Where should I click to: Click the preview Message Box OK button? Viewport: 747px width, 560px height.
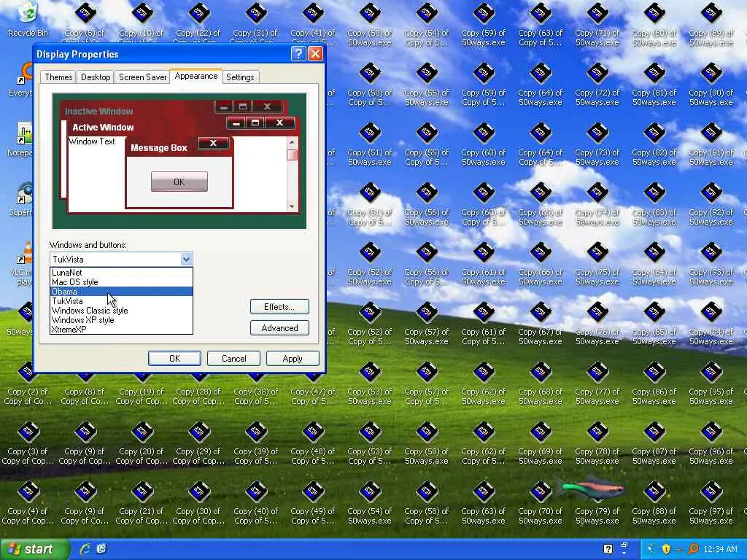pos(179,182)
